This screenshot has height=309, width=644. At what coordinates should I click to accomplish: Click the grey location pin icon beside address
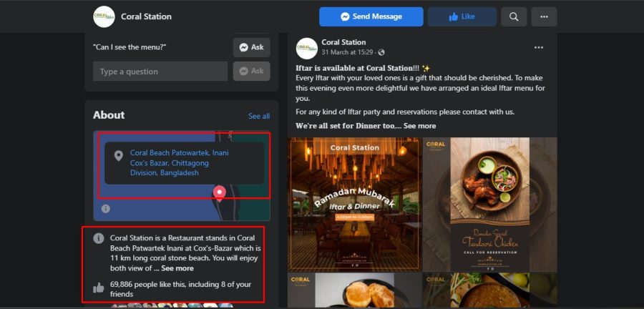(x=119, y=155)
